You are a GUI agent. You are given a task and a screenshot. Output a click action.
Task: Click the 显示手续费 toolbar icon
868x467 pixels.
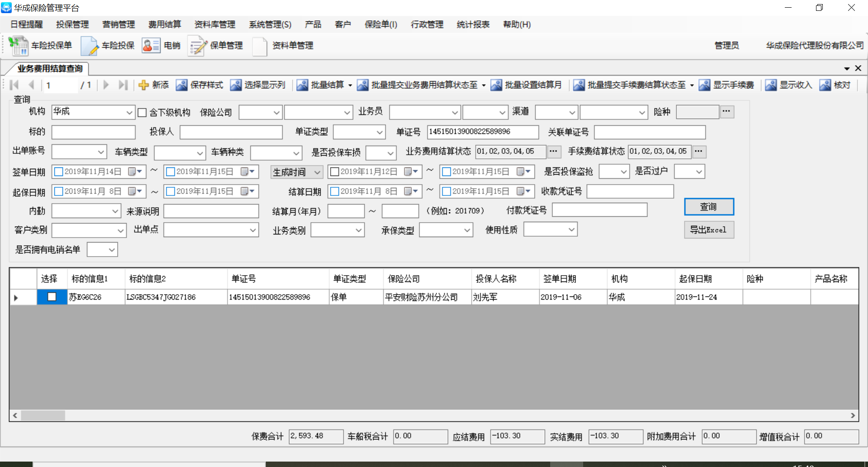pos(704,85)
